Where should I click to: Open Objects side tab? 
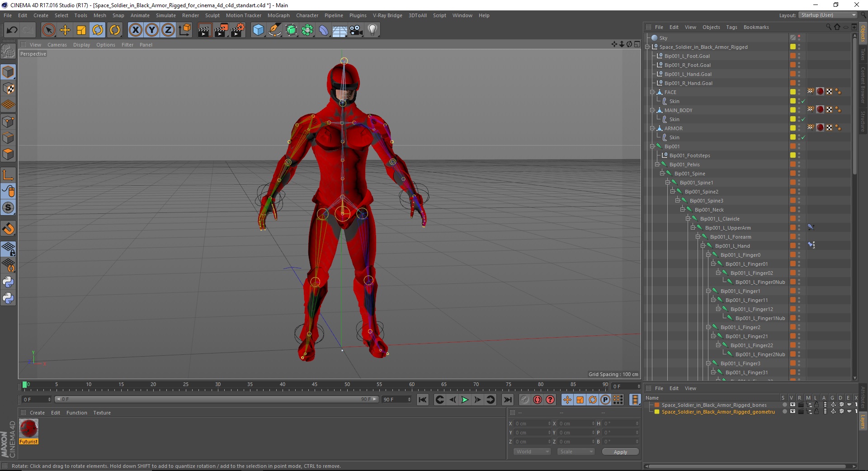tap(863, 34)
